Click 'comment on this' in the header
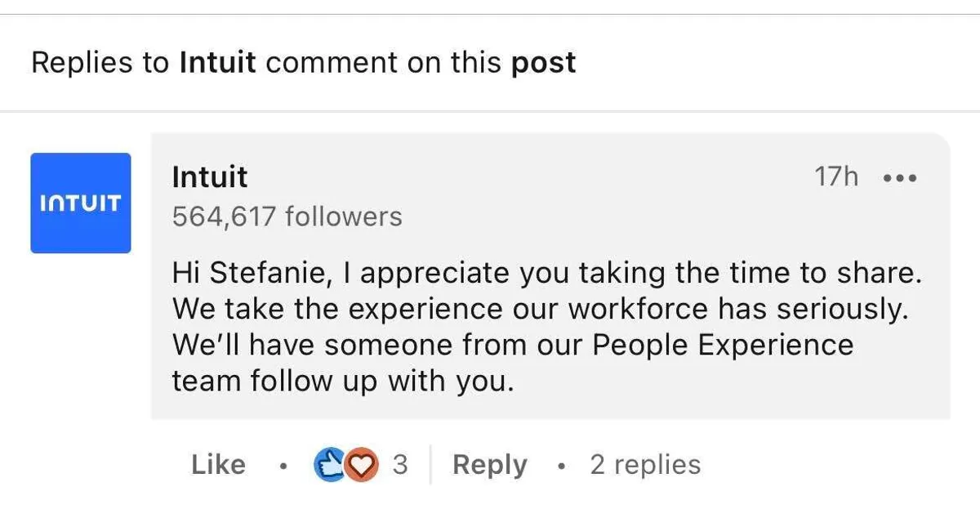Image resolution: width=980 pixels, height=518 pixels. coord(383,63)
